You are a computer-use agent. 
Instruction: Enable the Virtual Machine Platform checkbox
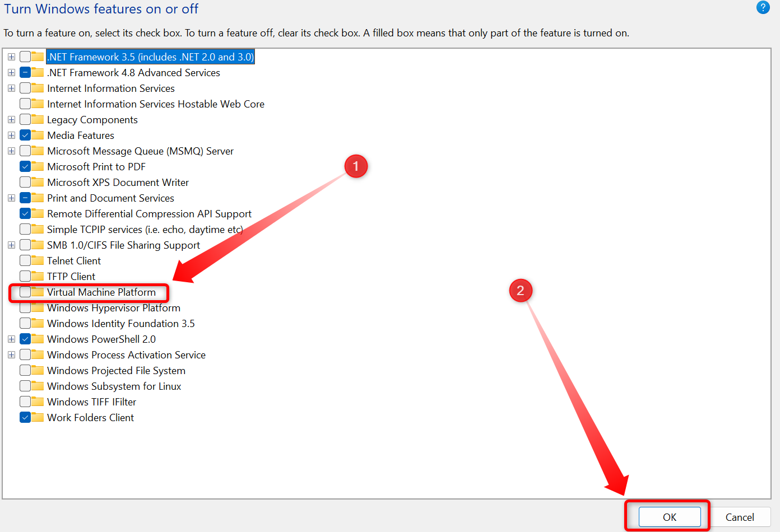pyautogui.click(x=25, y=292)
